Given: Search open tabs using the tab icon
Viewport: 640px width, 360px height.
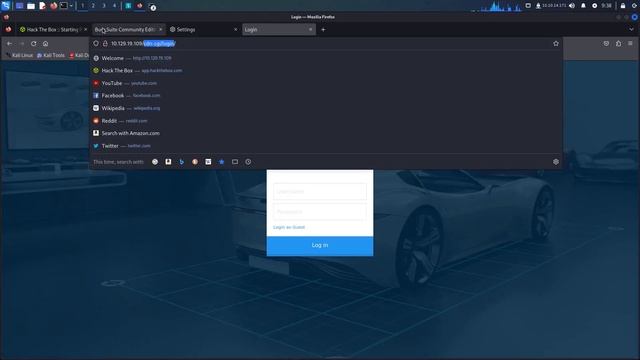Looking at the screenshot, I should (x=235, y=162).
